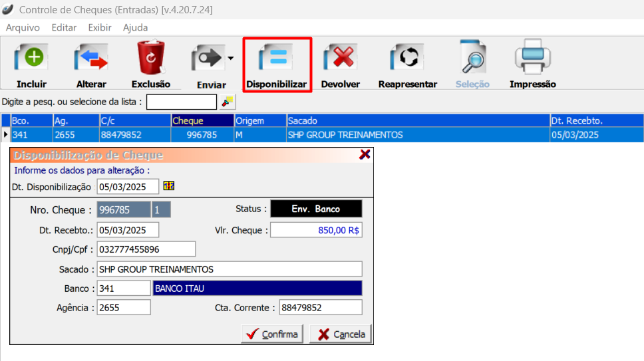Click the Dt. Disponibilização date field
The height and width of the screenshot is (361, 644).
[128, 187]
